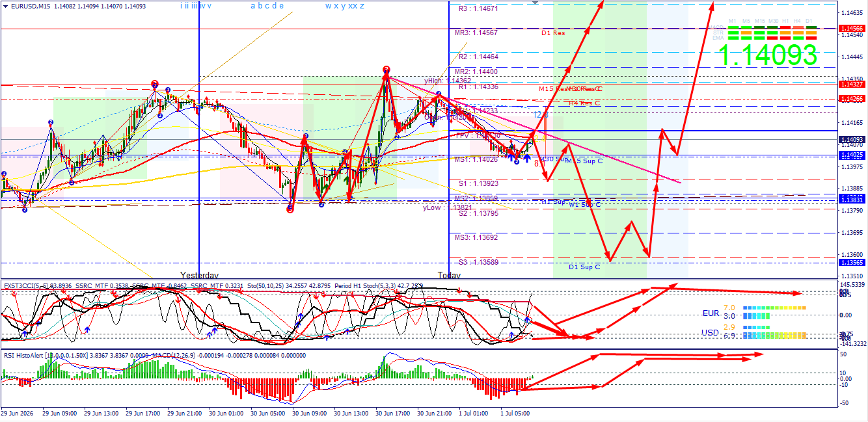Select the 'D1 Sup C' support label
Image resolution: width=868 pixels, height=422 pixels.
click(x=584, y=267)
